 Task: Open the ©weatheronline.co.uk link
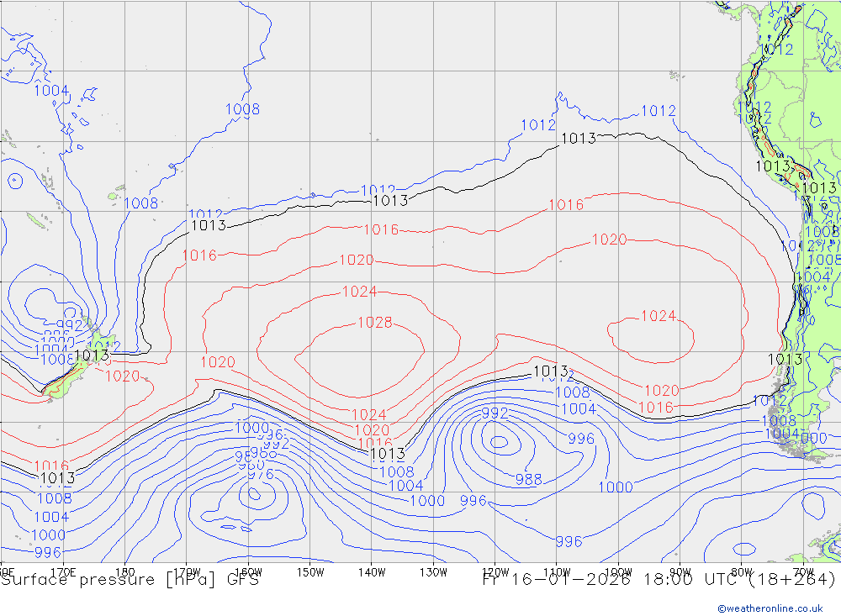tap(770, 608)
